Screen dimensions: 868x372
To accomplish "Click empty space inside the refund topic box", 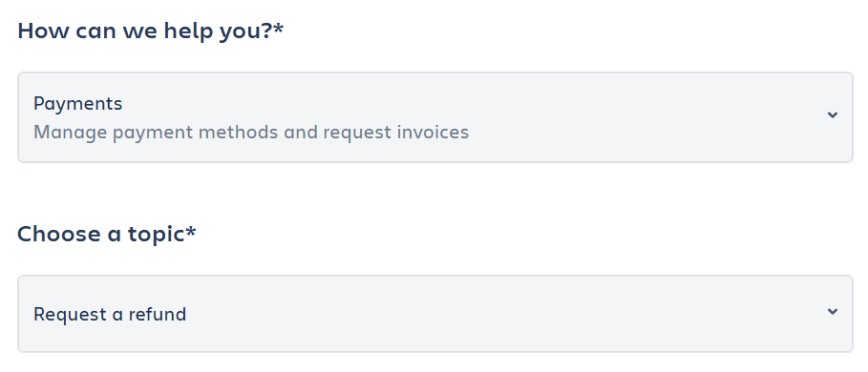I will (x=498, y=314).
